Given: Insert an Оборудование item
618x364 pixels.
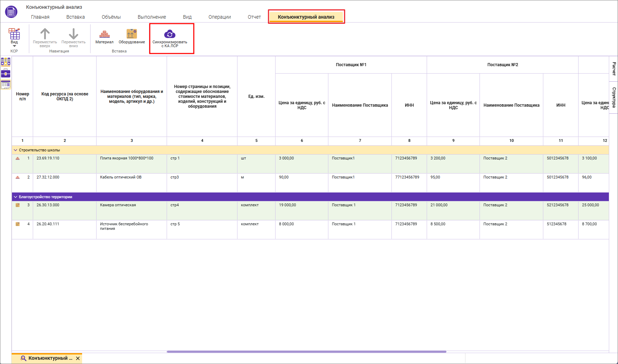Looking at the screenshot, I should tap(132, 37).
